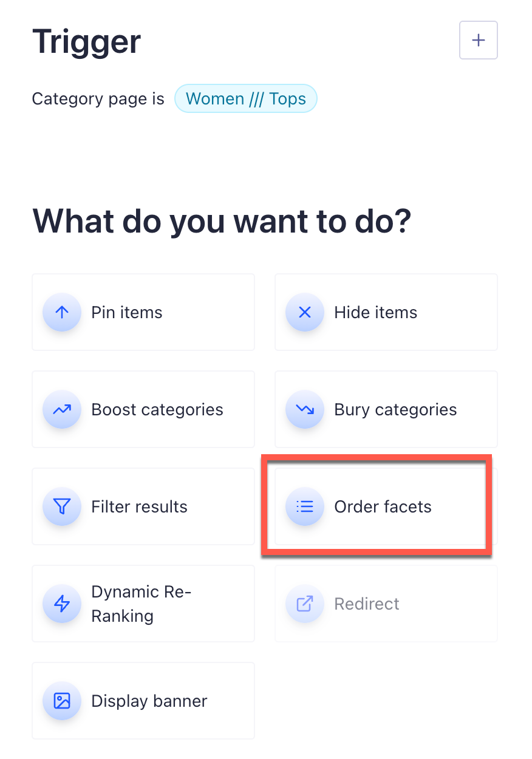Select the Boost categories trending-up icon
This screenshot has width=532, height=759.
[61, 409]
